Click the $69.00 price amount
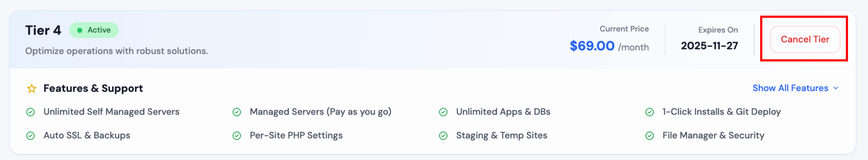Screen dimensions: 868x160 [x=592, y=46]
